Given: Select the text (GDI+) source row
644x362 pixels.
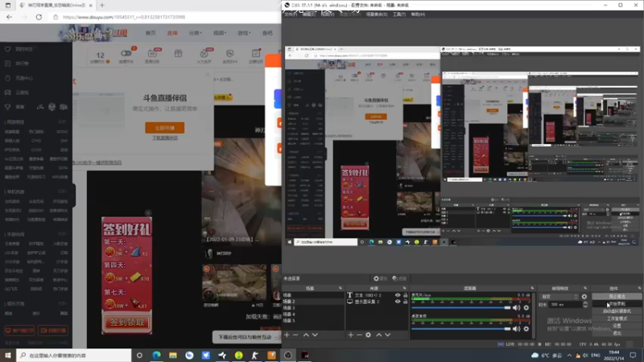Looking at the screenshot, I should click(x=378, y=295).
